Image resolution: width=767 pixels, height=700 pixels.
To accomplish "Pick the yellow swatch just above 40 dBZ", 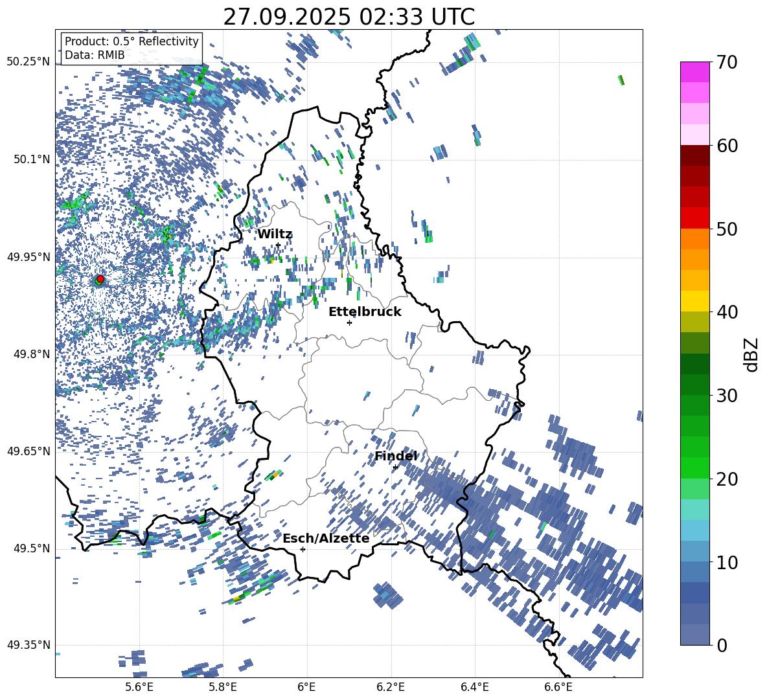I will (x=695, y=301).
